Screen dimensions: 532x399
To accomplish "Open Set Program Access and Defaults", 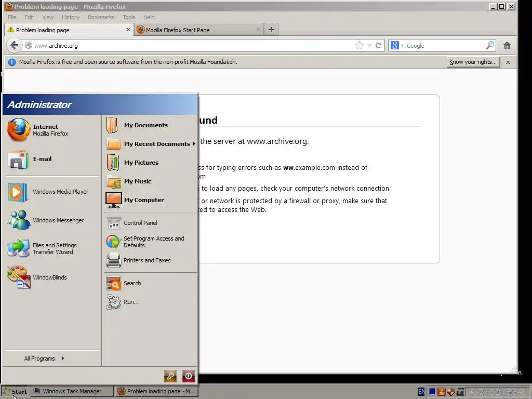I will 150,242.
